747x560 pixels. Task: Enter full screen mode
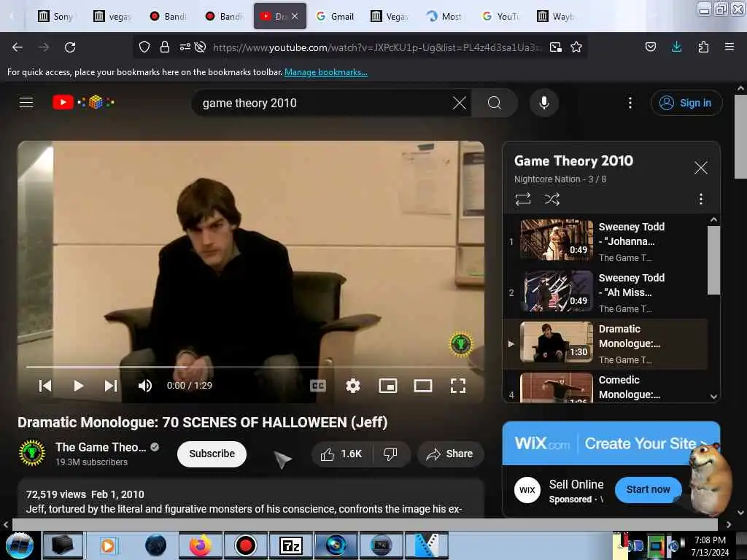point(458,386)
